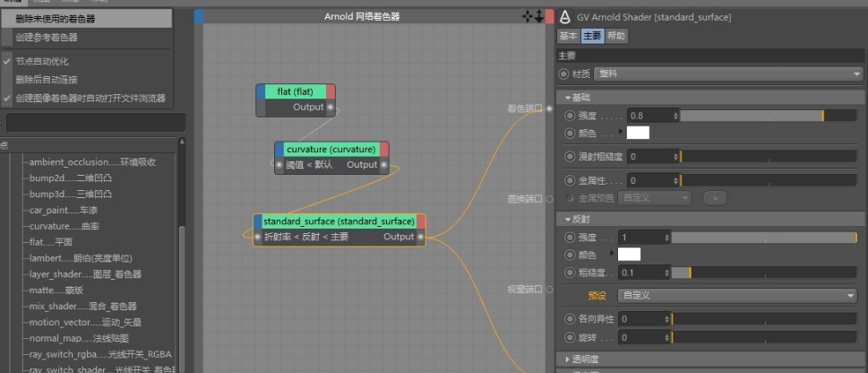868x373 pixels.
Task: Click red corner square of network editor
Action: (x=549, y=17)
